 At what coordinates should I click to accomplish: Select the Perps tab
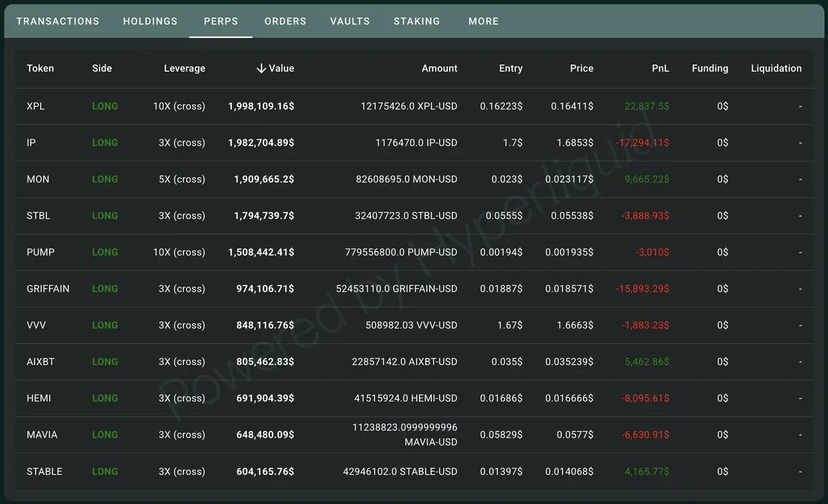tap(221, 21)
